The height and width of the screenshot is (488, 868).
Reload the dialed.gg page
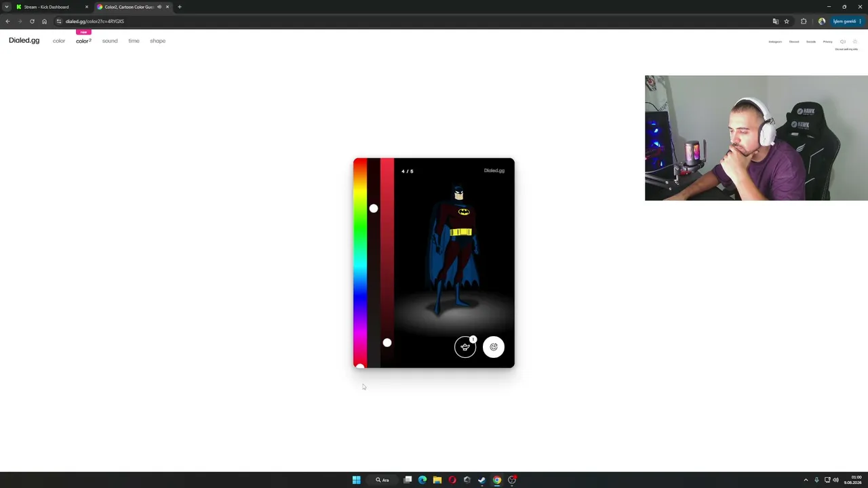[32, 21]
